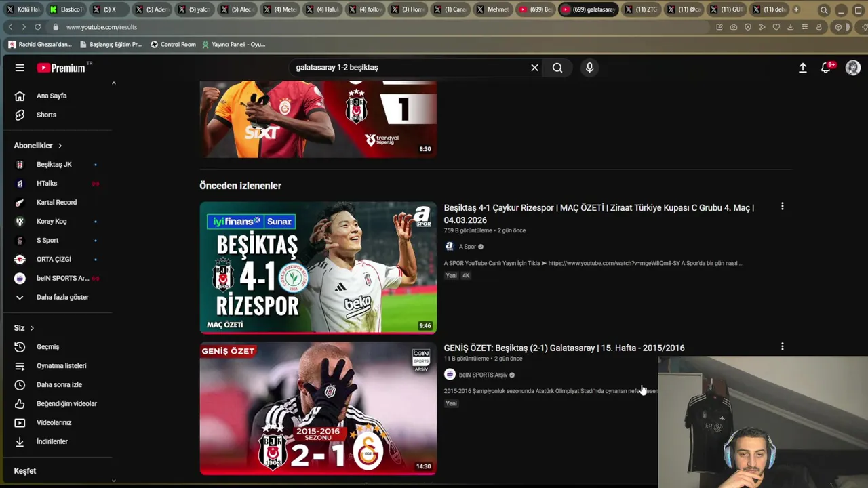Open options menu for Beşiktaş 4-1 Rizespor video

click(782, 207)
